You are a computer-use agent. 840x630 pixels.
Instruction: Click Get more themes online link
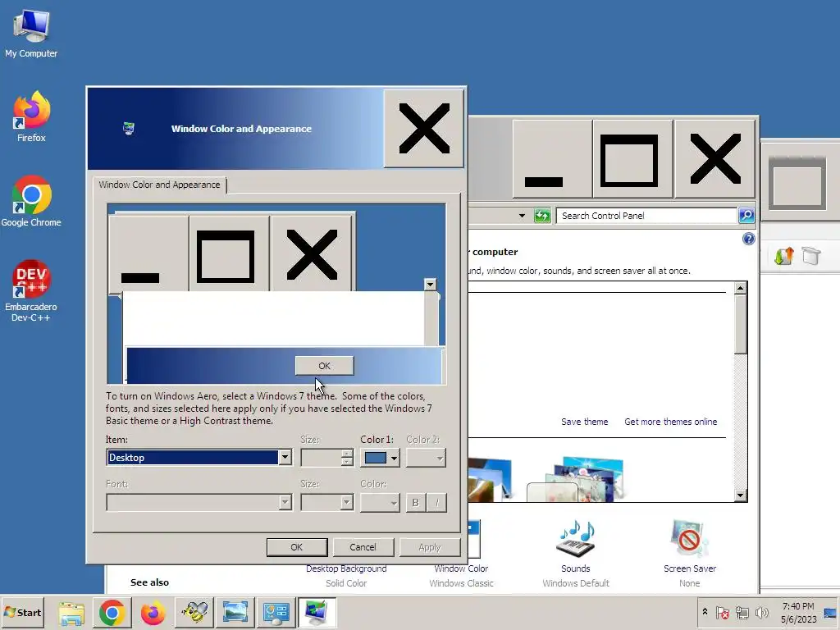pyautogui.click(x=671, y=422)
